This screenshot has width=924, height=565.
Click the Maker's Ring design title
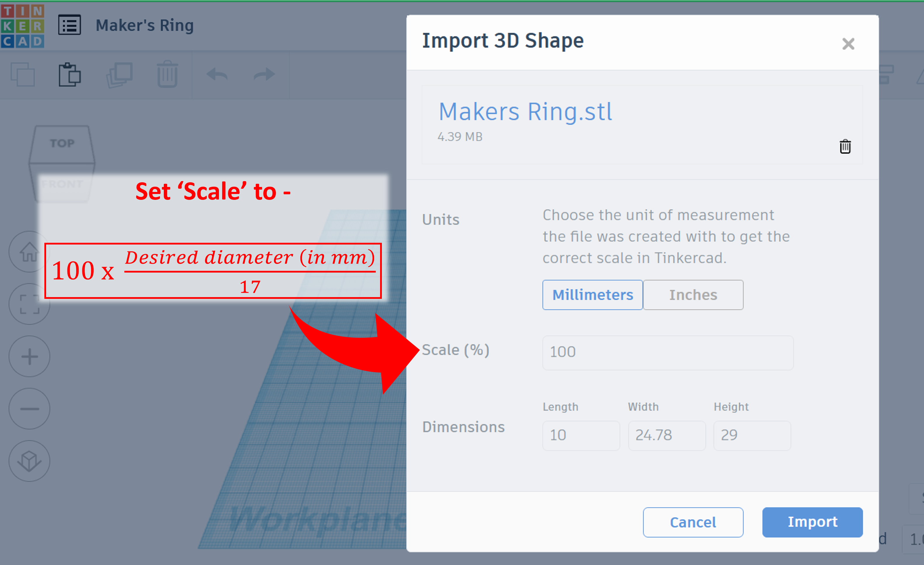[x=145, y=25]
